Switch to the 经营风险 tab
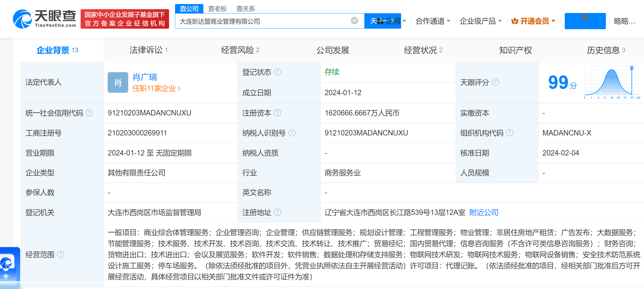The height and width of the screenshot is (289, 644). tap(240, 50)
